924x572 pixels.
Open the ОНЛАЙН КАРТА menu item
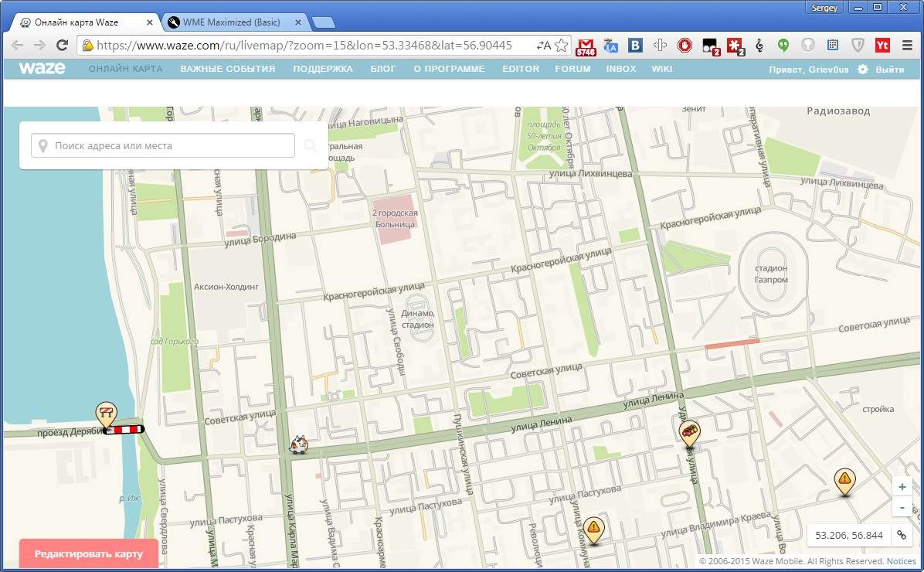coord(125,69)
